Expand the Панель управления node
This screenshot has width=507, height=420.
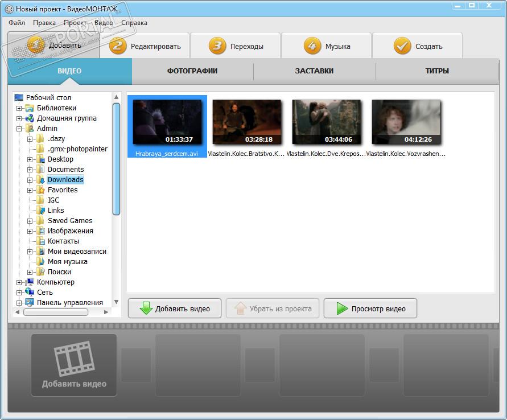tap(19, 303)
